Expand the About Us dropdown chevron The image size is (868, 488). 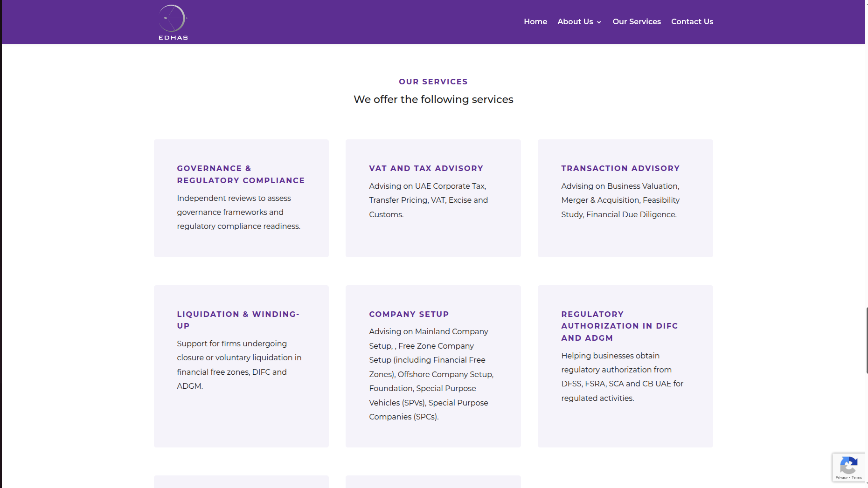(599, 22)
